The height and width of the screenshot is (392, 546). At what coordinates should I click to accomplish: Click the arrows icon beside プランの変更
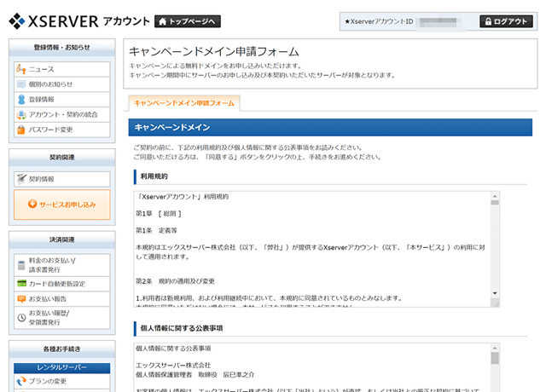(21, 381)
